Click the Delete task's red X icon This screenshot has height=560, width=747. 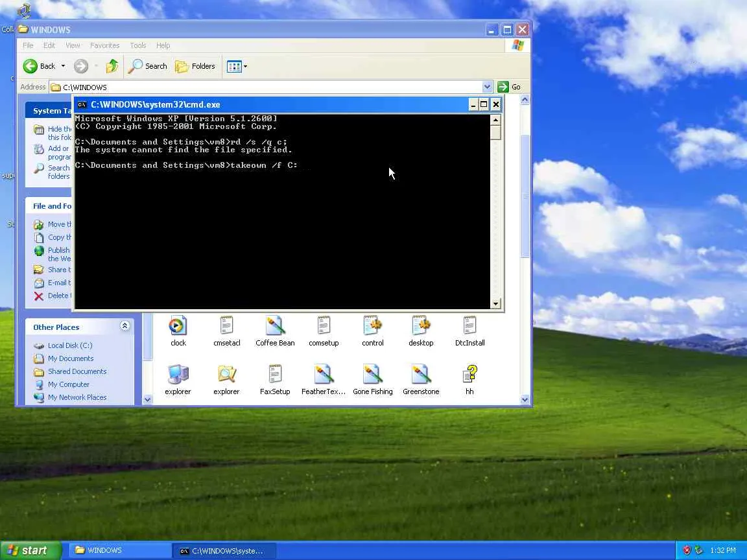pos(39,296)
